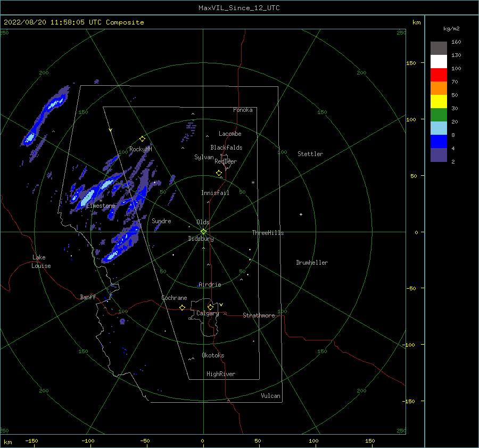Viewport: 479px width, 448px height.
Task: Click the Ponoka city label
Action: click(243, 110)
